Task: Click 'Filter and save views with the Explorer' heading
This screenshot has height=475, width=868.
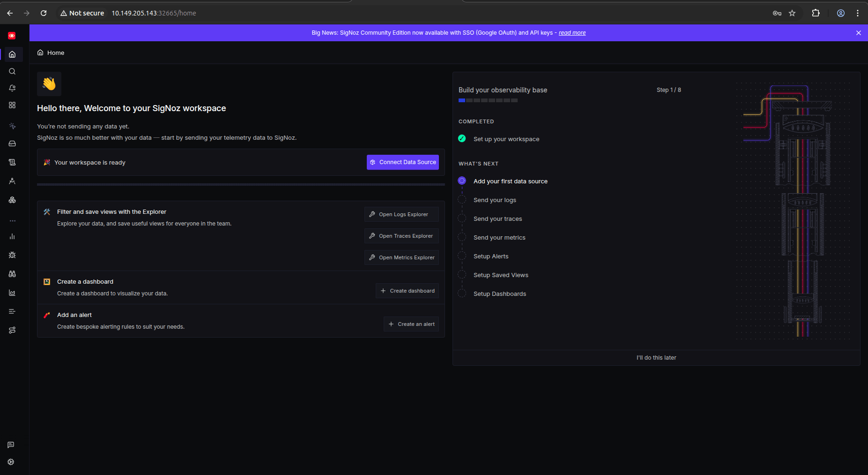Action: (111, 212)
